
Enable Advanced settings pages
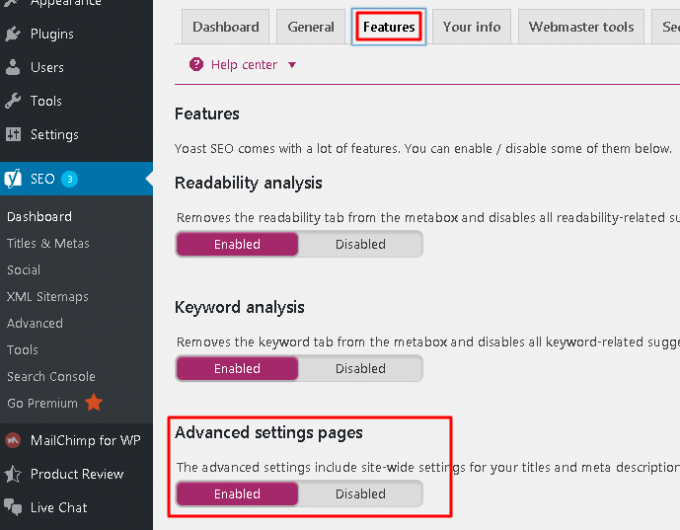click(237, 494)
